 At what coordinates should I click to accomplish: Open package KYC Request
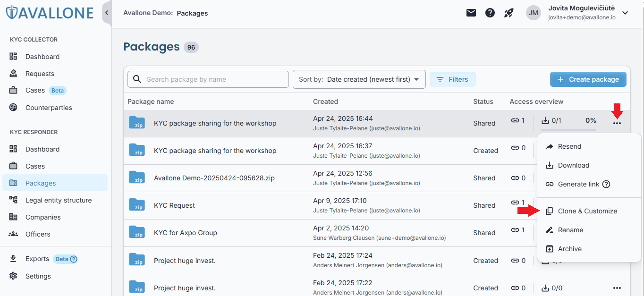pos(174,205)
